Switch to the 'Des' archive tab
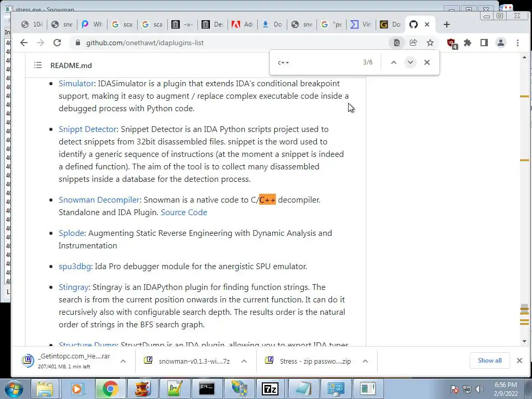Screen dimensions: 532x399 pyautogui.click(x=212, y=24)
